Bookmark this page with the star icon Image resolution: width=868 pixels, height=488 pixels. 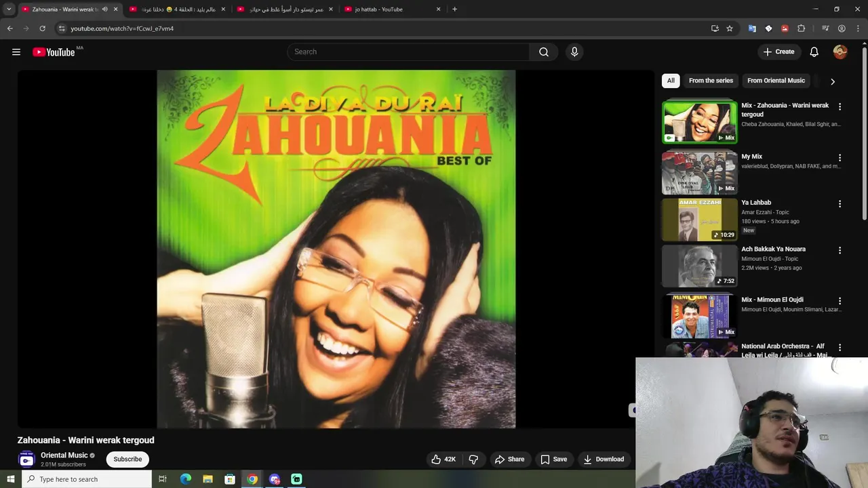click(x=730, y=28)
